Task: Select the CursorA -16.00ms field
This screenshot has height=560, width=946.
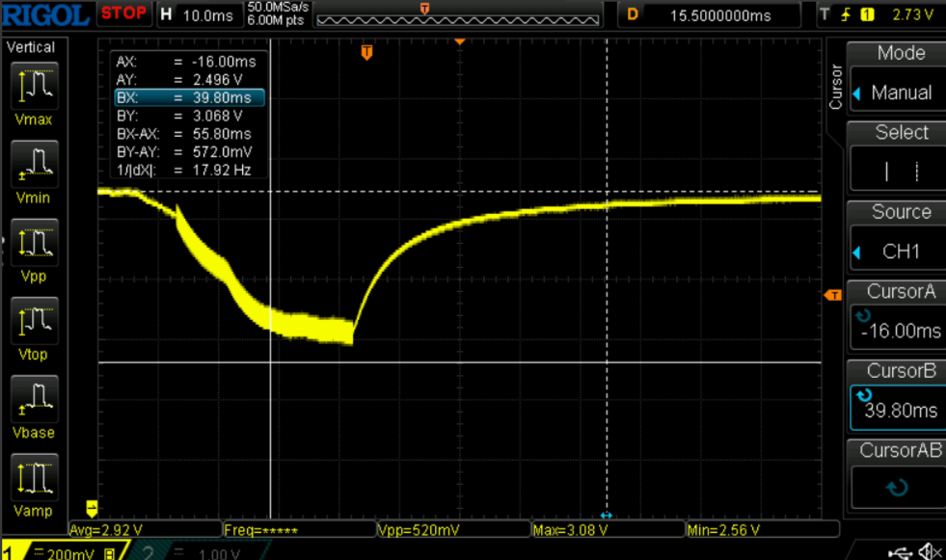Action: (897, 329)
